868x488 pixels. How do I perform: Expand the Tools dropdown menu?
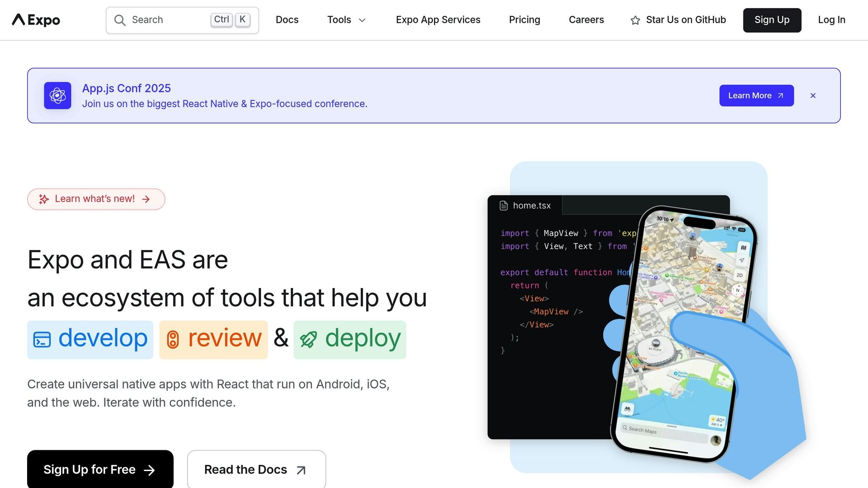tap(346, 20)
